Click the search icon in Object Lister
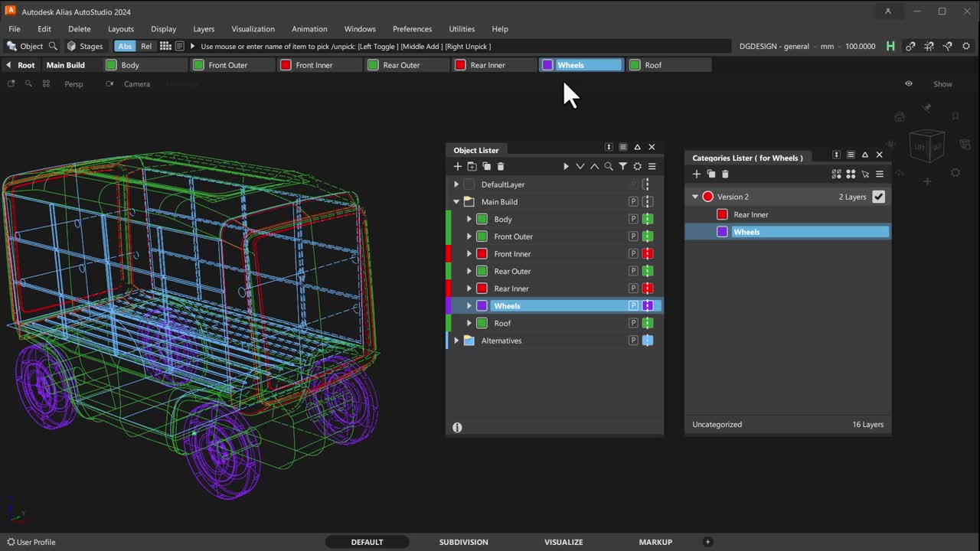This screenshot has width=980, height=551. [x=609, y=166]
